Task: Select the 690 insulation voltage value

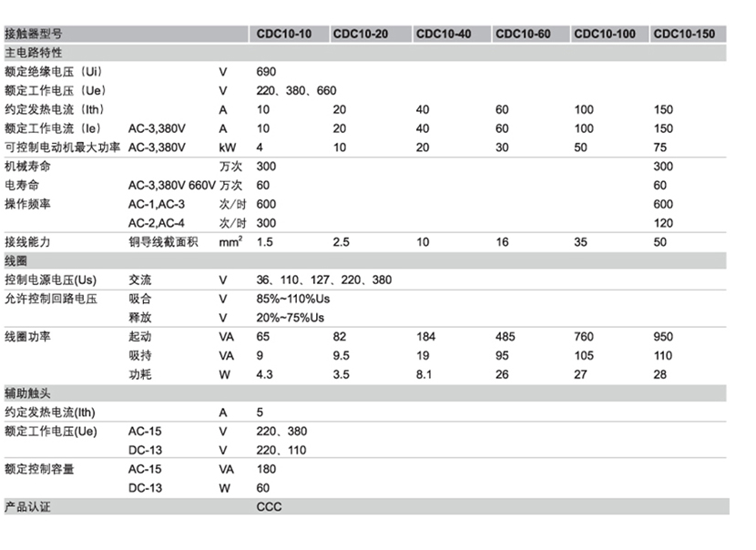Action: 266,71
